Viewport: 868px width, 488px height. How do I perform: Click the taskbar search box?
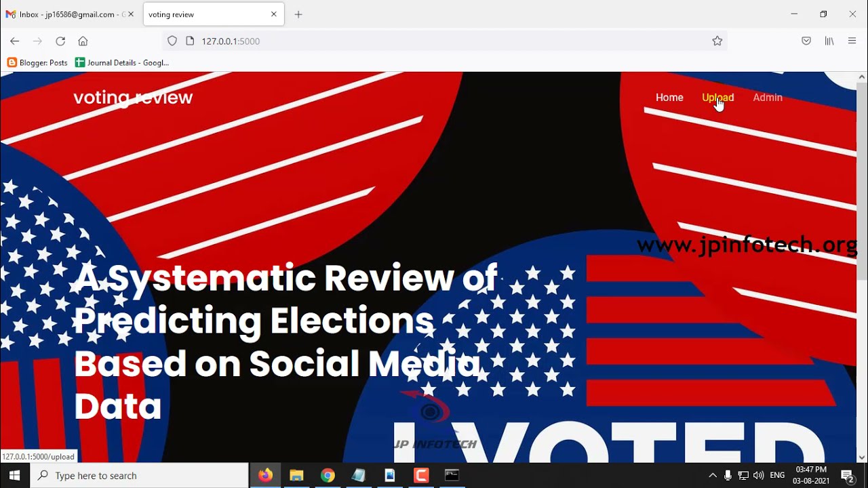(x=140, y=476)
